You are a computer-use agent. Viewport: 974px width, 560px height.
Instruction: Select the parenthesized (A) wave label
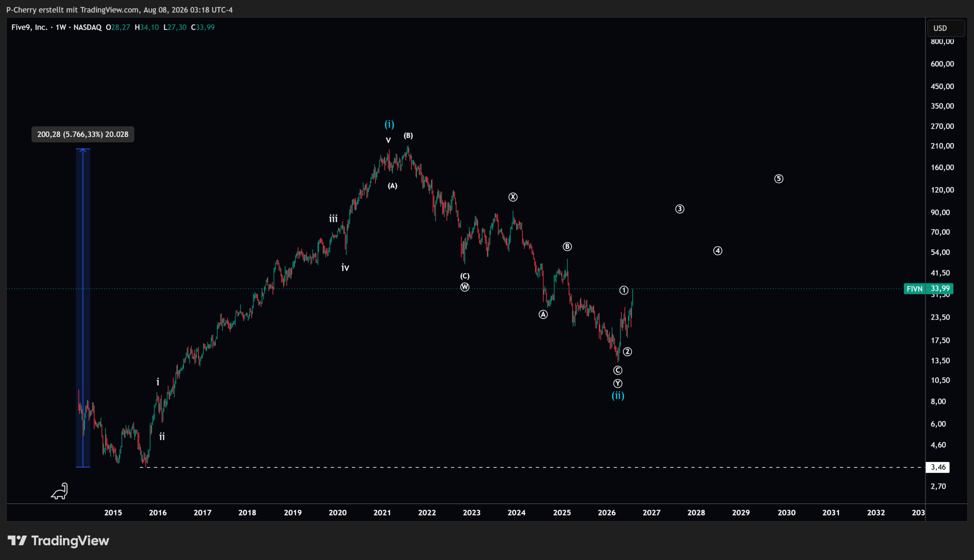point(392,186)
